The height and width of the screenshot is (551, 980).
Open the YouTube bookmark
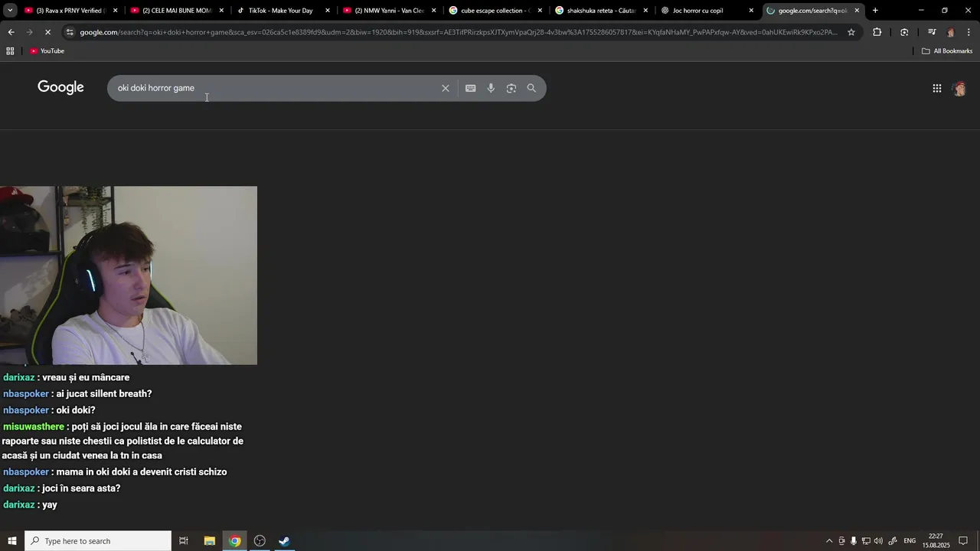(x=47, y=51)
